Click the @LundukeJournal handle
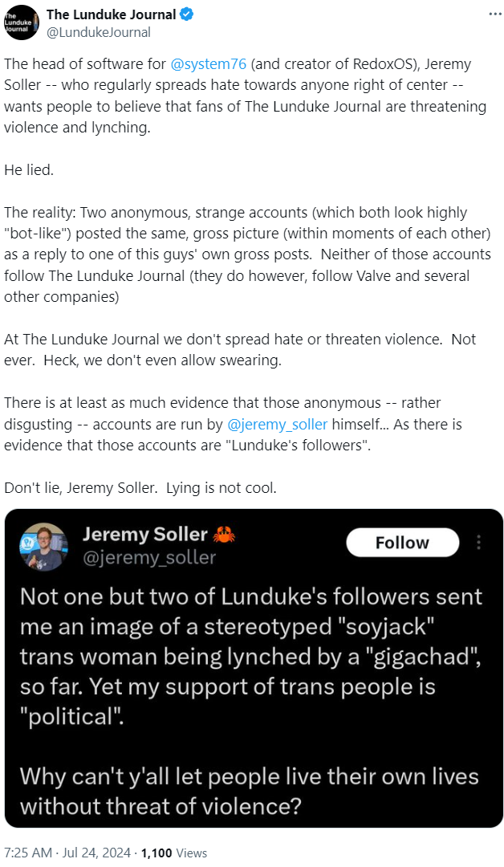The height and width of the screenshot is (867, 504). coord(99,32)
